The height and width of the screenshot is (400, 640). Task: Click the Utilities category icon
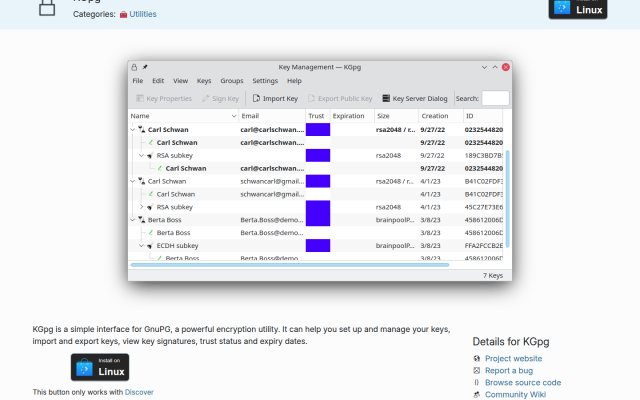[x=123, y=14]
